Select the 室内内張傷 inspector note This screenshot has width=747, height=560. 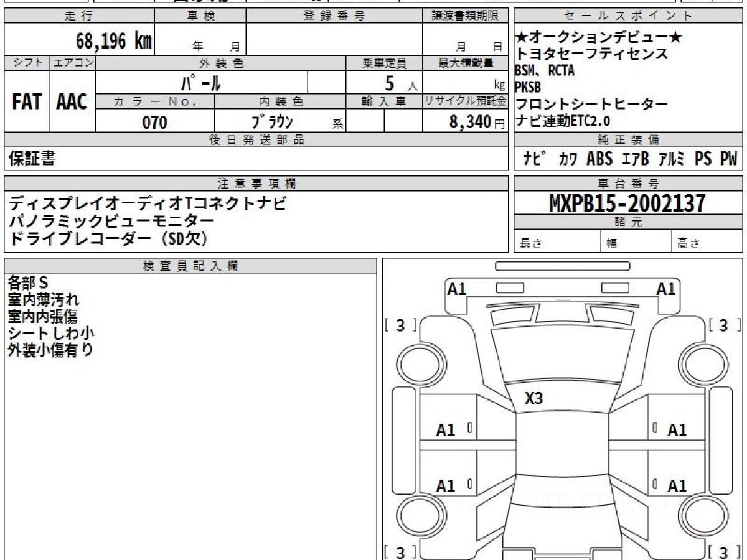coord(43,317)
